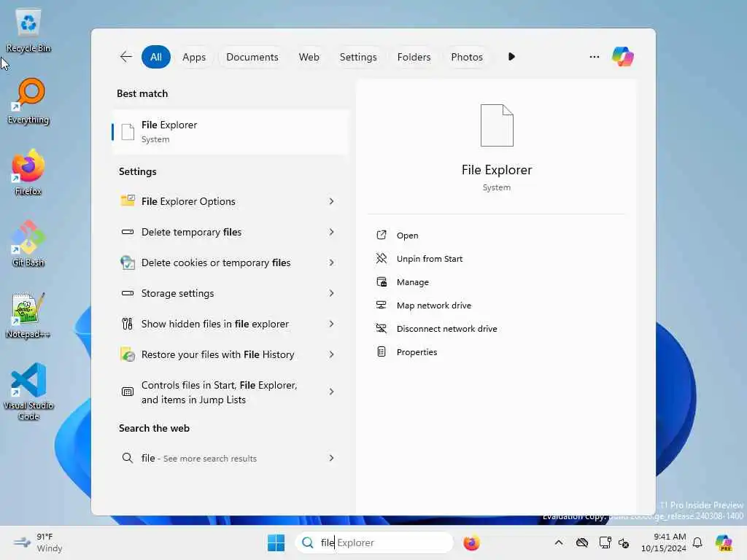Click the Manage icon
The image size is (747, 560).
381,281
